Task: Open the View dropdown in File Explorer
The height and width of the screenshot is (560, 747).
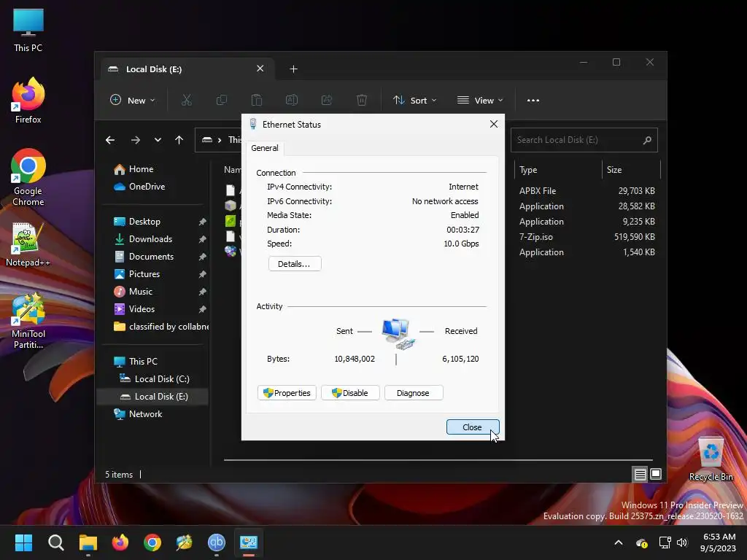Action: [480, 101]
